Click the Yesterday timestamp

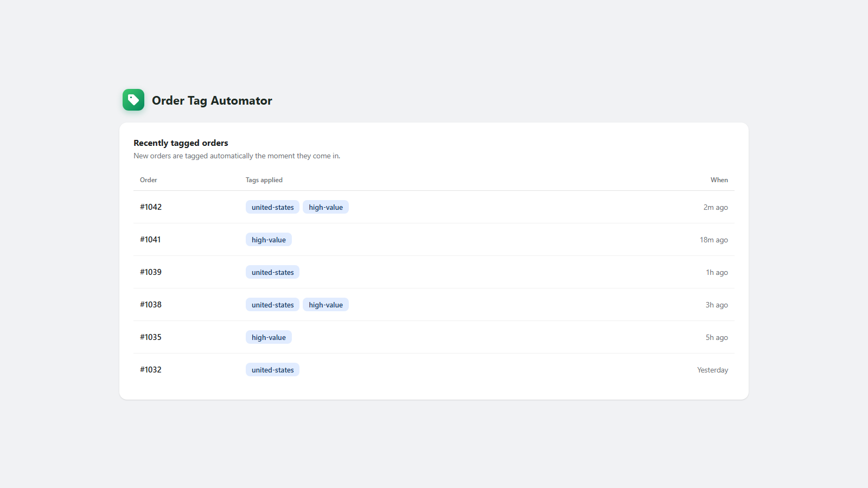click(x=713, y=370)
